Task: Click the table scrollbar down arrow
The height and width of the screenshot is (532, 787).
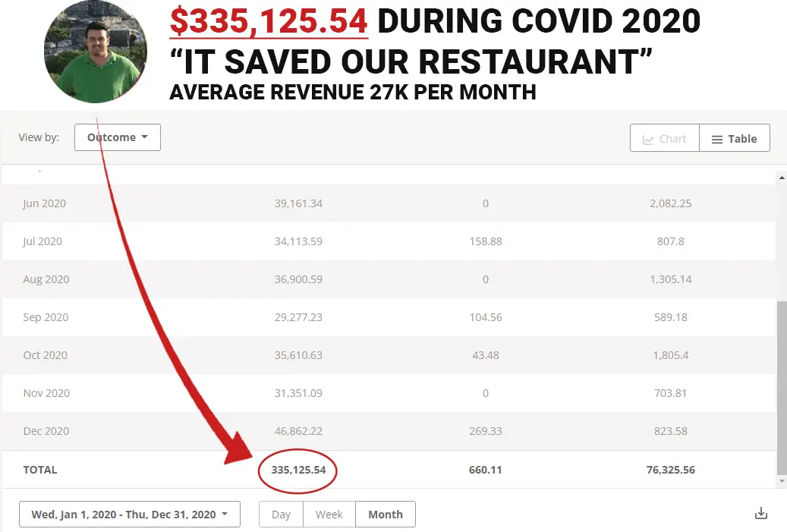Action: point(781,481)
